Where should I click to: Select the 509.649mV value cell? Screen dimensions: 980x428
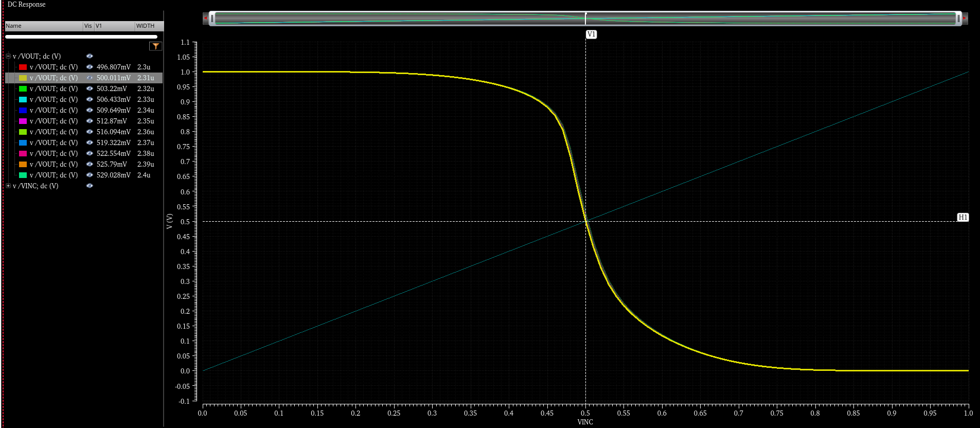pos(114,110)
